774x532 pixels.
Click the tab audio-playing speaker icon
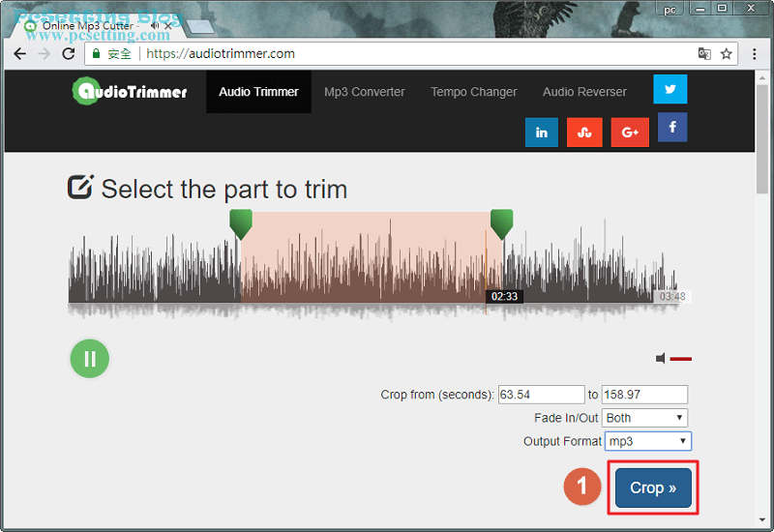(x=155, y=25)
